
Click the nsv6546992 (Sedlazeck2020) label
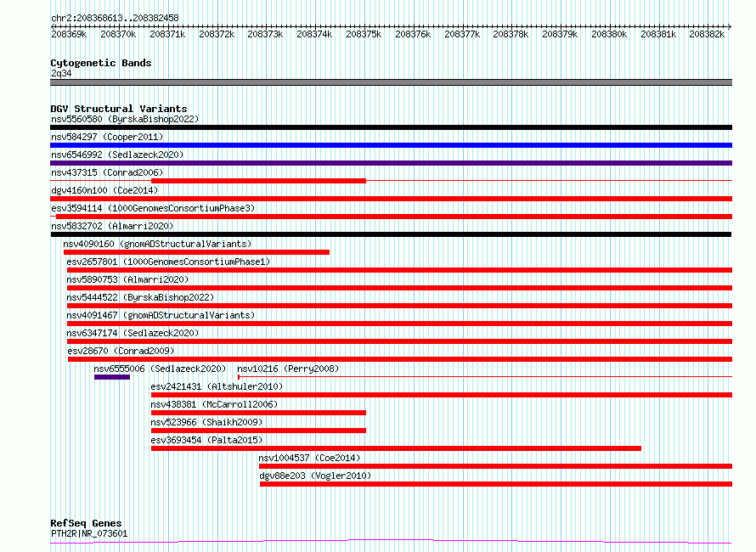[117, 155]
